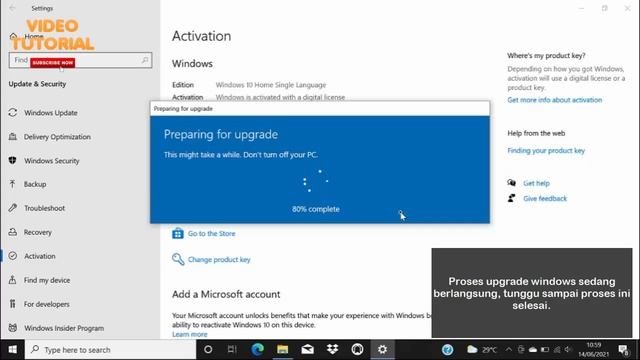Image resolution: width=640 pixels, height=360 pixels.
Task: Click the tray volume speaker icon
Action: [568, 350]
